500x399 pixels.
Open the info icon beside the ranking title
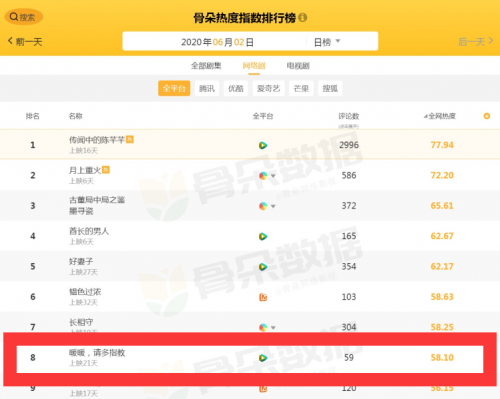pyautogui.click(x=303, y=17)
